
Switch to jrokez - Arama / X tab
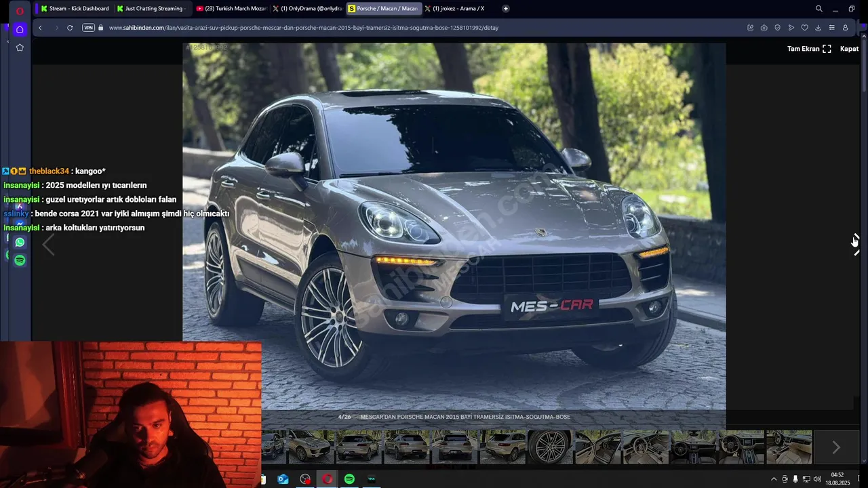tap(460, 9)
